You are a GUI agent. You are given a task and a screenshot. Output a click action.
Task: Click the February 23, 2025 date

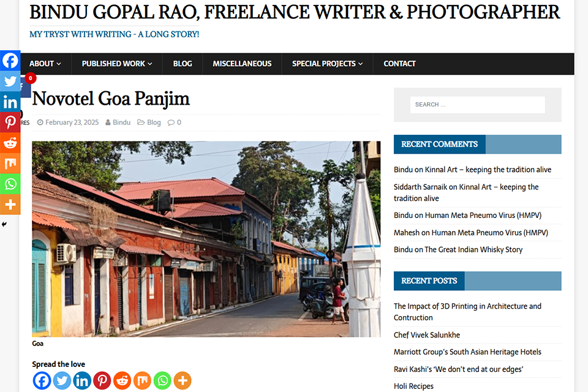[72, 123]
